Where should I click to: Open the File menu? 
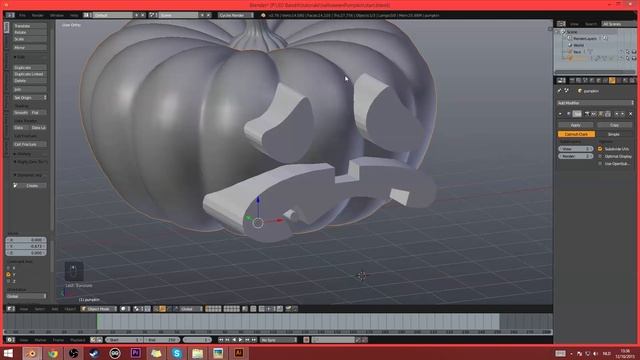[22, 15]
